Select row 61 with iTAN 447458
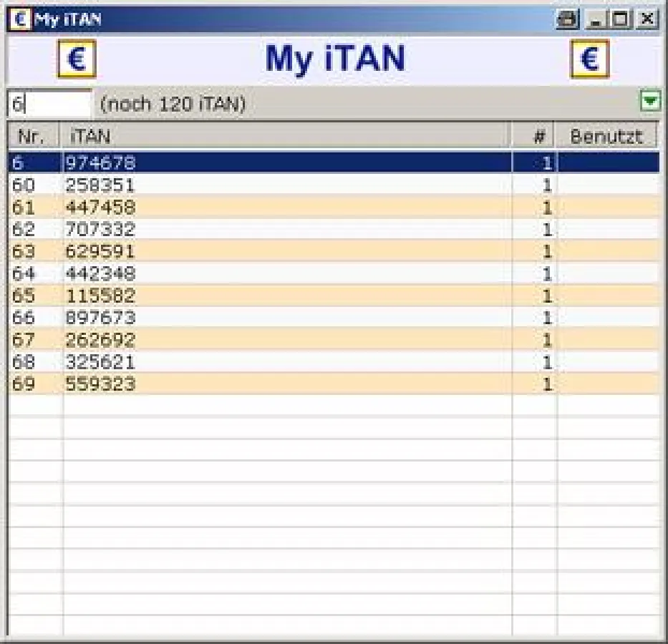The height and width of the screenshot is (644, 668). (x=215, y=207)
